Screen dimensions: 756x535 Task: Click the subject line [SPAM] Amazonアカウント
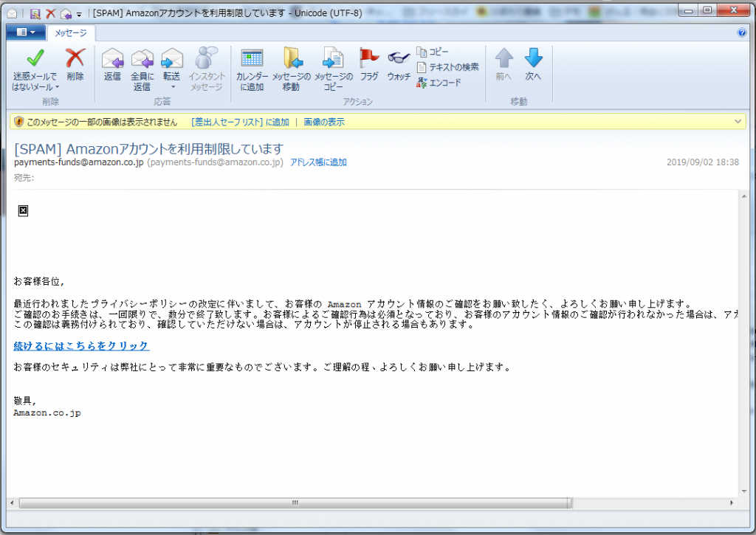click(x=148, y=149)
